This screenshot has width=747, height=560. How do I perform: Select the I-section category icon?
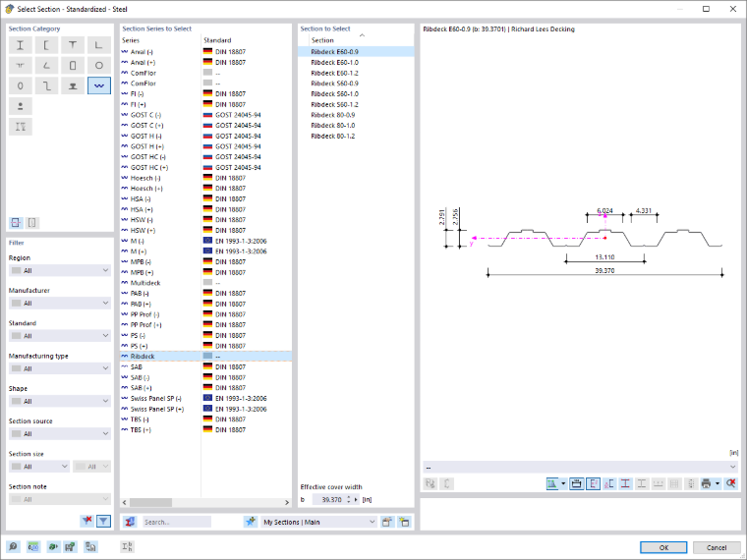[20, 45]
